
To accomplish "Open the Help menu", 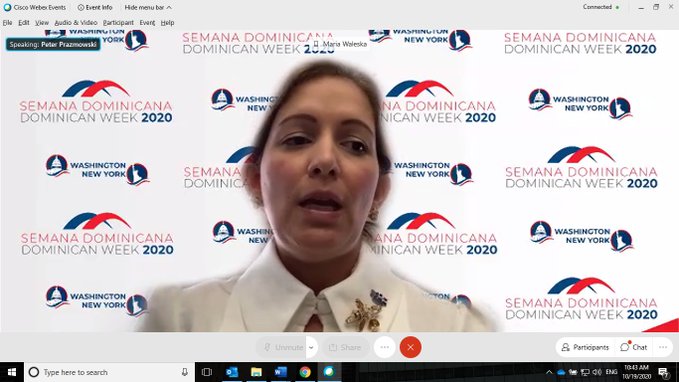I will pyautogui.click(x=167, y=23).
